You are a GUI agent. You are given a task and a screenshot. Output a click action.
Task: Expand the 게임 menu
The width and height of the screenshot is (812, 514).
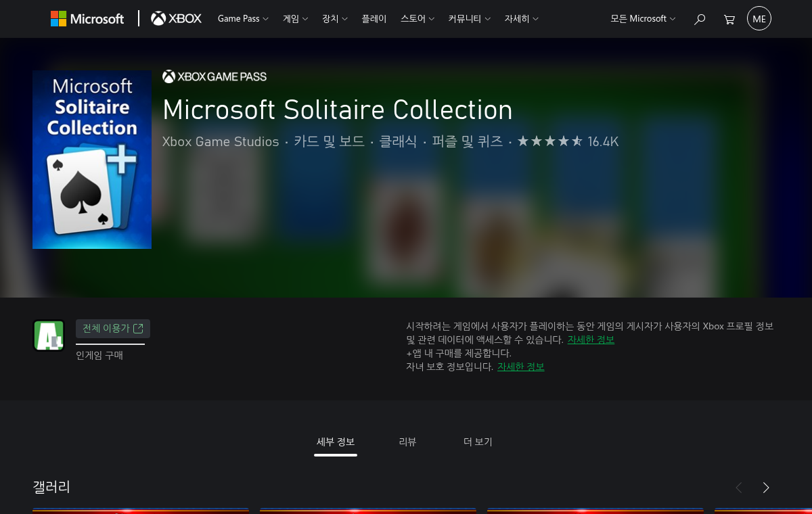click(295, 19)
